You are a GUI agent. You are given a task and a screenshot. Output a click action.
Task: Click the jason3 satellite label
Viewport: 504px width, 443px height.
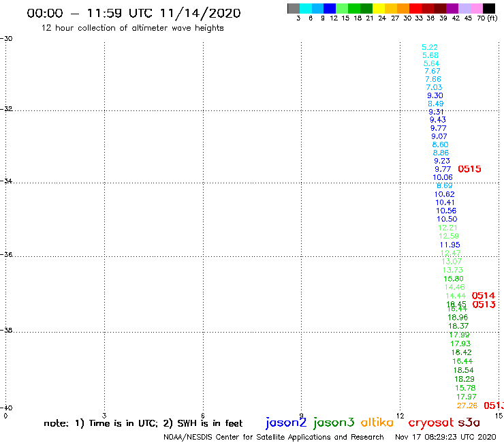click(334, 423)
